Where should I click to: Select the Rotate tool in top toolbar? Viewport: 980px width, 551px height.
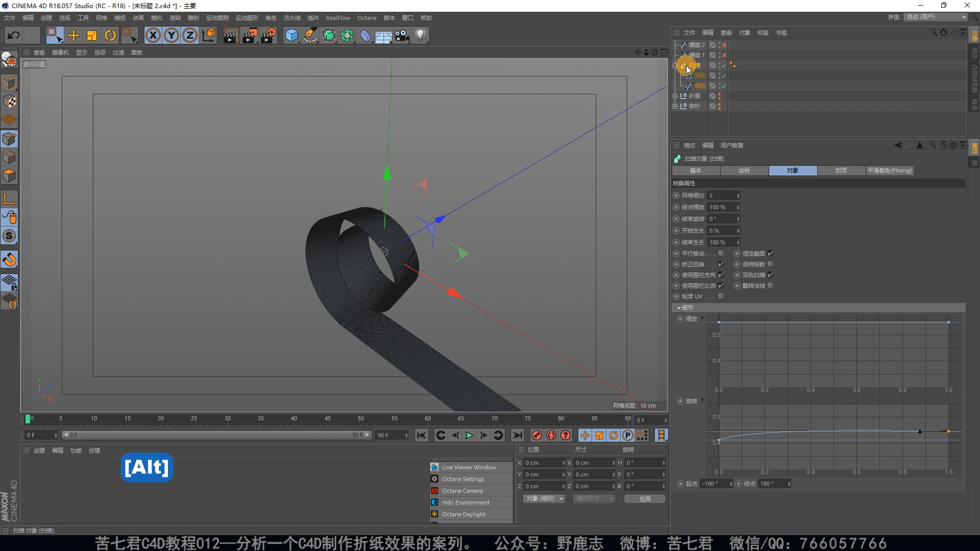(x=110, y=35)
